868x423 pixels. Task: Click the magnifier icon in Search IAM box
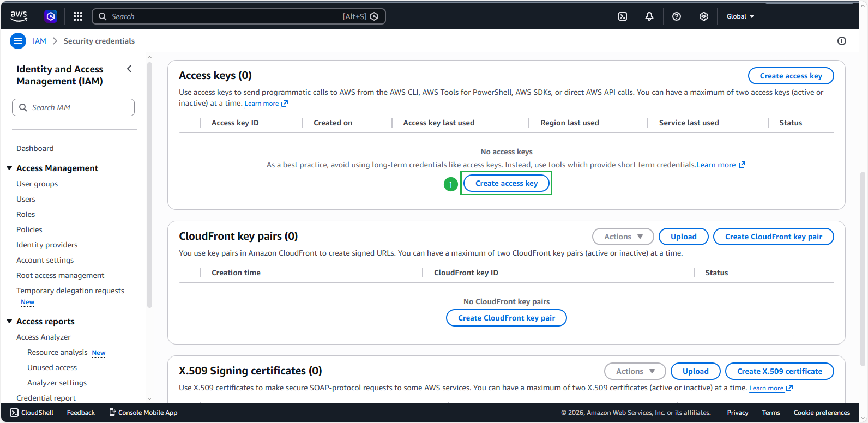click(23, 107)
